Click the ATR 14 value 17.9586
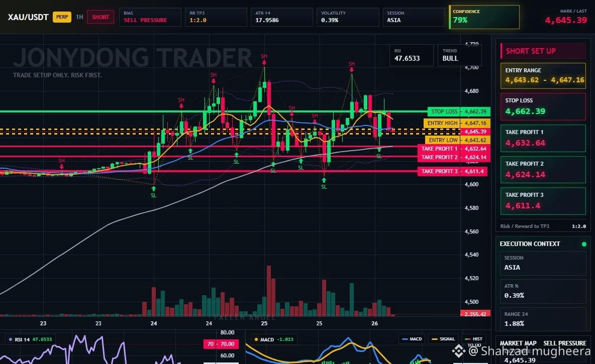Viewport: 595px width, 364px height. (267, 20)
